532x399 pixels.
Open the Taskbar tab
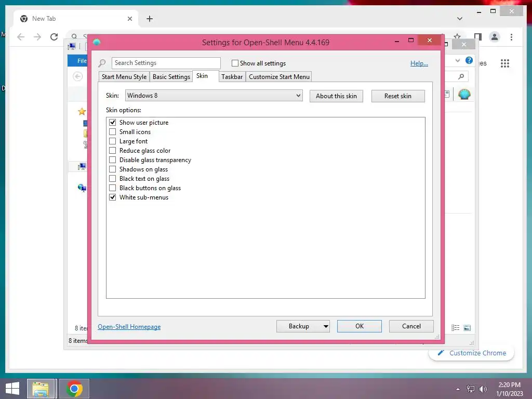(232, 77)
